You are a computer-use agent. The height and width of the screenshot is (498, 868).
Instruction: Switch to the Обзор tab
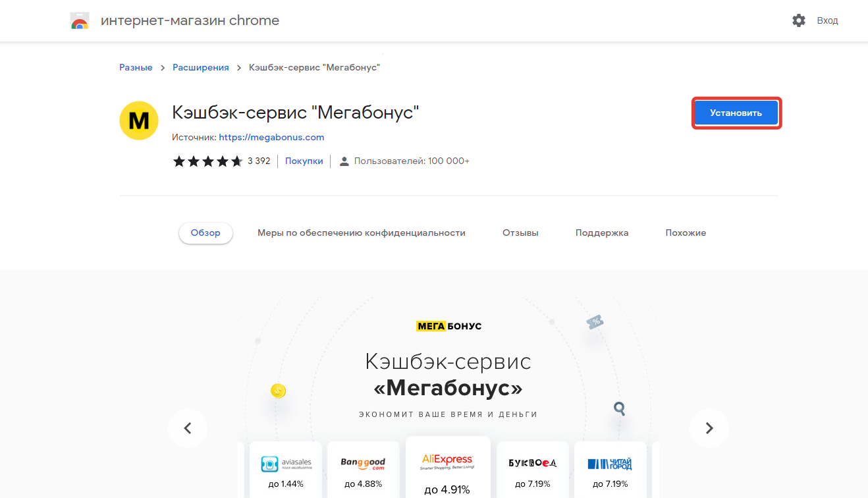[205, 233]
